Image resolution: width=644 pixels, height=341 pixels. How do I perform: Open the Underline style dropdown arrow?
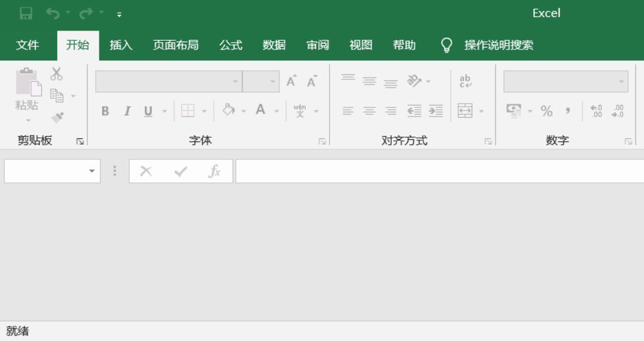point(165,111)
